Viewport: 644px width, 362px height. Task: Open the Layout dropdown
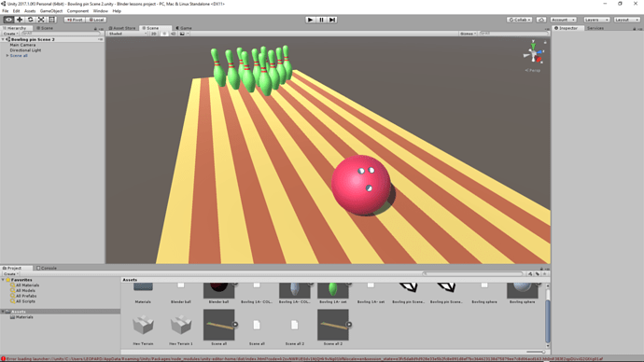[x=627, y=20]
